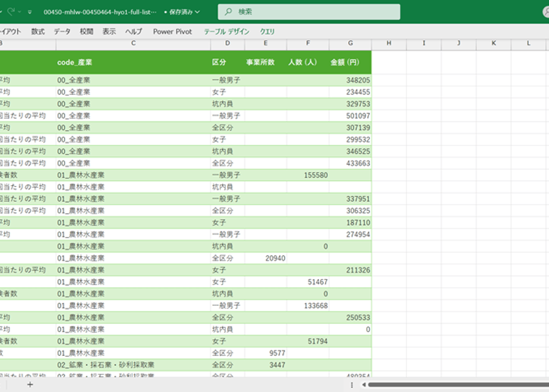Viewport: 549px width, 392px height.
Task: Open the 表示 ribbon tab
Action: pos(109,31)
